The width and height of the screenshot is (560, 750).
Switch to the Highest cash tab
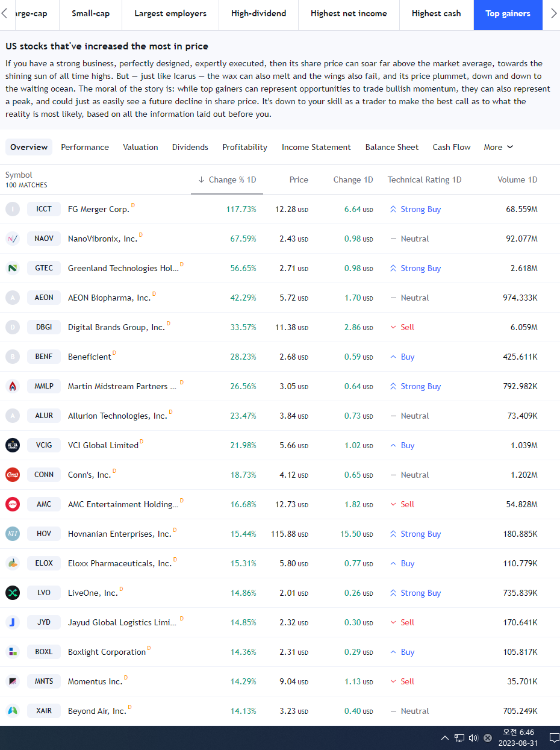click(437, 13)
